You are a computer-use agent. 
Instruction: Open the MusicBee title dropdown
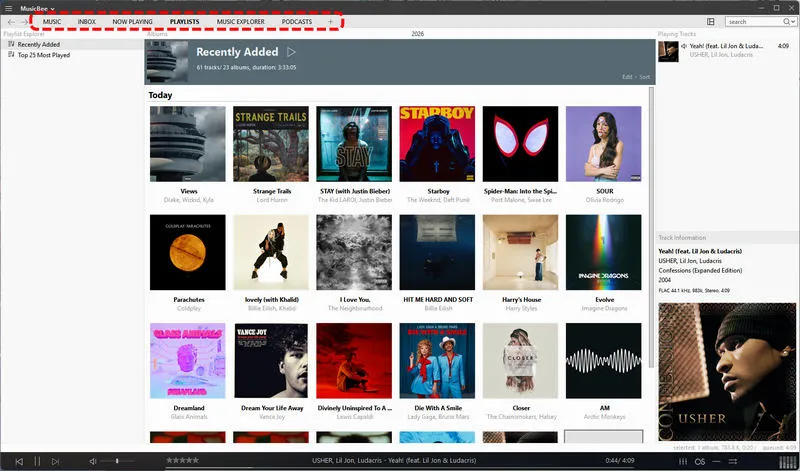38,8
